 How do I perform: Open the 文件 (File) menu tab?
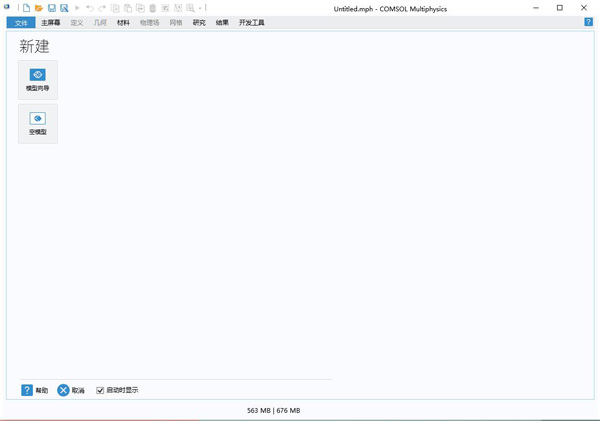pyautogui.click(x=21, y=22)
